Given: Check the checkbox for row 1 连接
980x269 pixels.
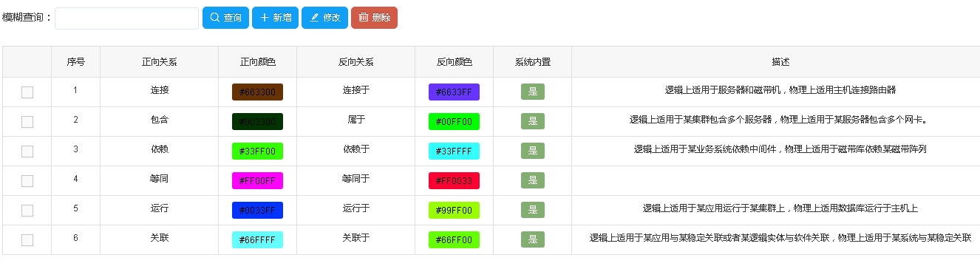Looking at the screenshot, I should 27,92.
